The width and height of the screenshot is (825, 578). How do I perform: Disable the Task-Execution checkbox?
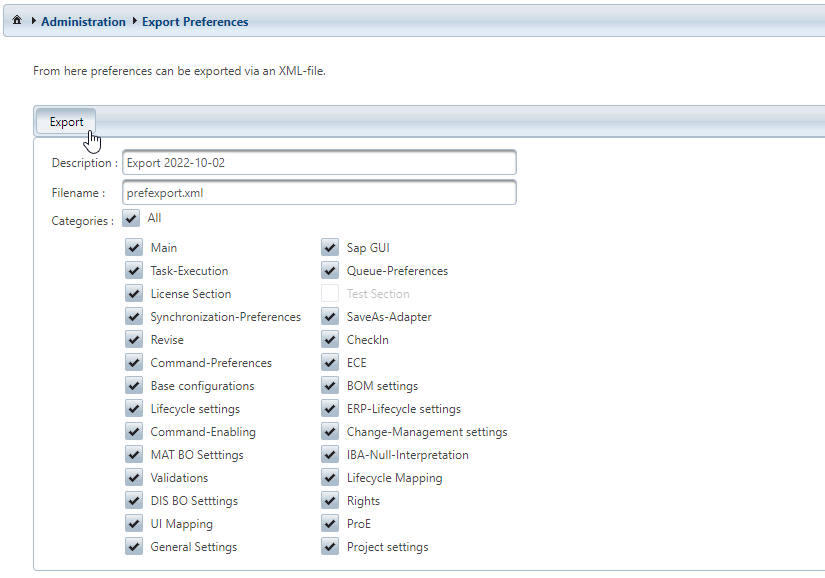134,270
